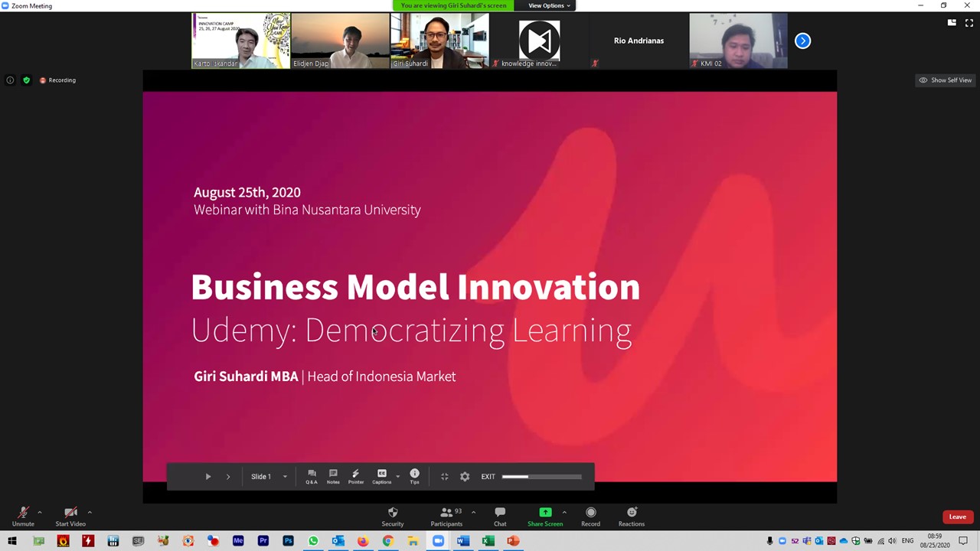Select Elidjen Djap video thumbnail
980x551 pixels.
pos(340,41)
